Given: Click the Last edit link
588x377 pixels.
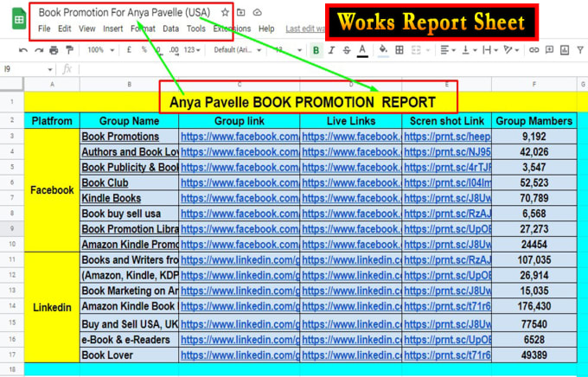Looking at the screenshot, I should point(305,29).
